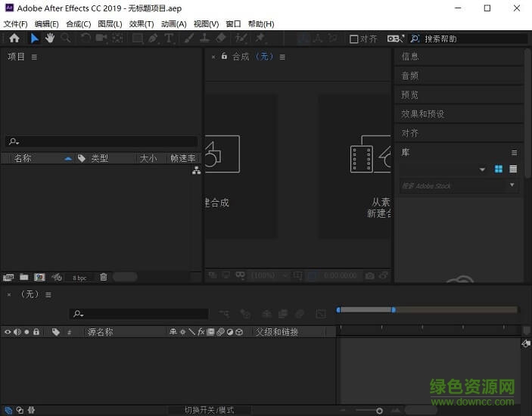Click the trash icon in the Project panel
The width and height of the screenshot is (532, 416).
coord(104,278)
